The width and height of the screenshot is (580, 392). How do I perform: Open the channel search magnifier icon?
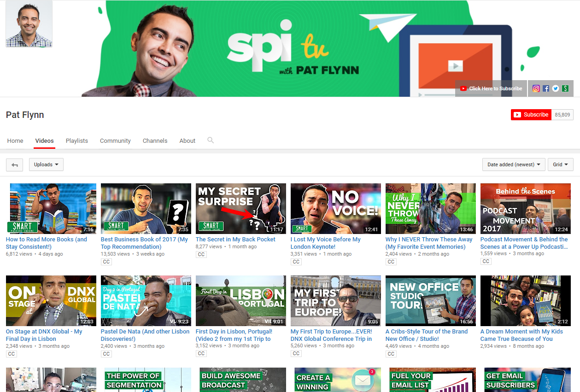(211, 140)
